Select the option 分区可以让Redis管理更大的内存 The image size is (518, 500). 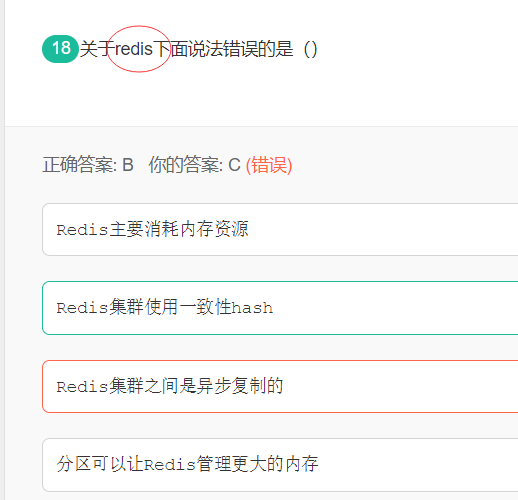[x=280, y=465]
